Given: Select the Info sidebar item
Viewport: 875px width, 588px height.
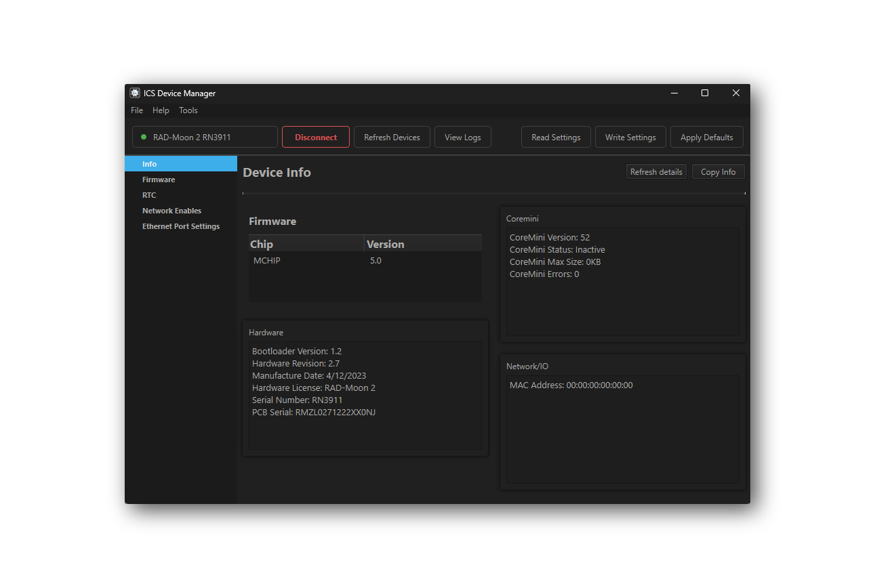Looking at the screenshot, I should 181,164.
